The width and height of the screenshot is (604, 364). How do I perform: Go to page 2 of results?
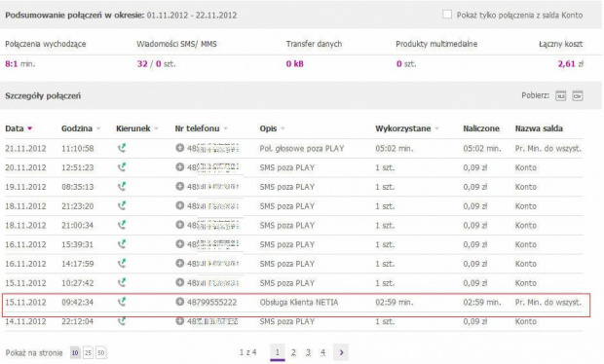coord(293,352)
